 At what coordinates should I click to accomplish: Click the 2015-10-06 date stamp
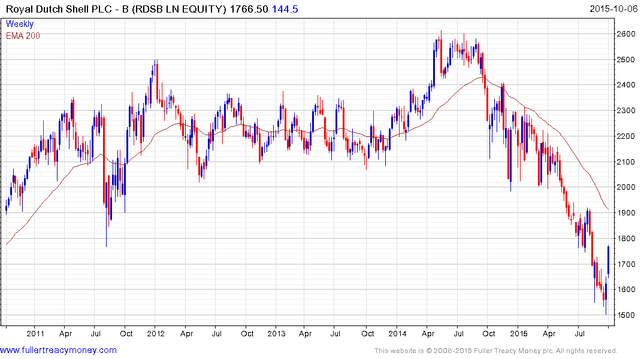[613, 8]
